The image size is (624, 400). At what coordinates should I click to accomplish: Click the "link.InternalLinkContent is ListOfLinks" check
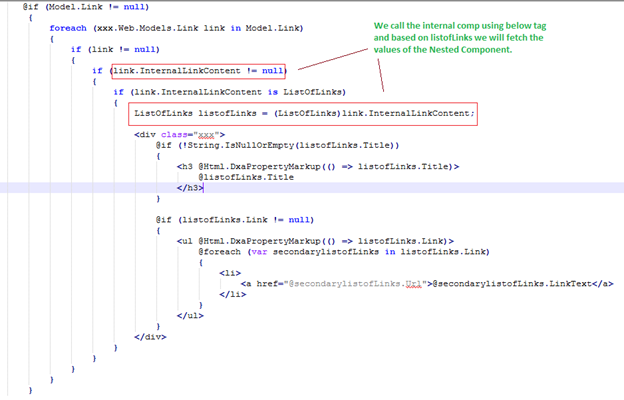[x=238, y=92]
